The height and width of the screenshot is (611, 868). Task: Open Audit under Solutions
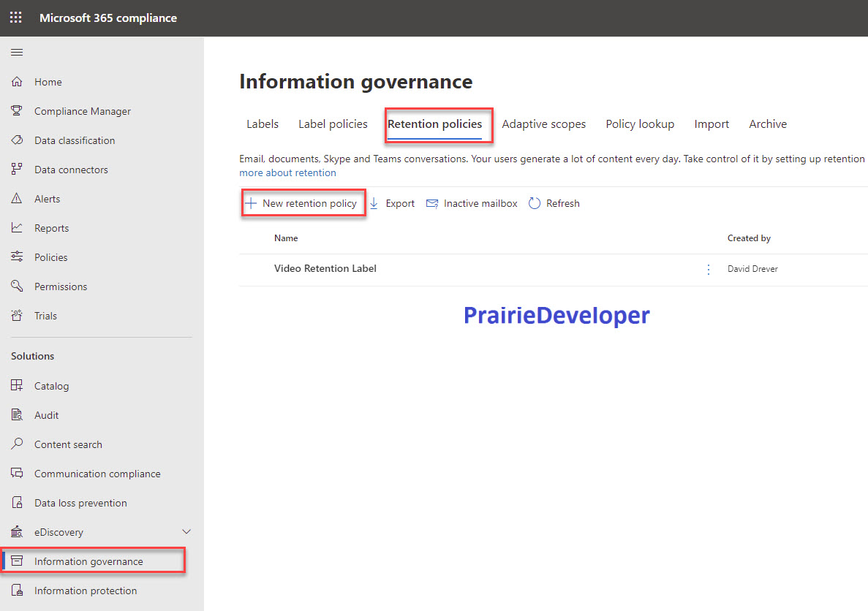(47, 415)
